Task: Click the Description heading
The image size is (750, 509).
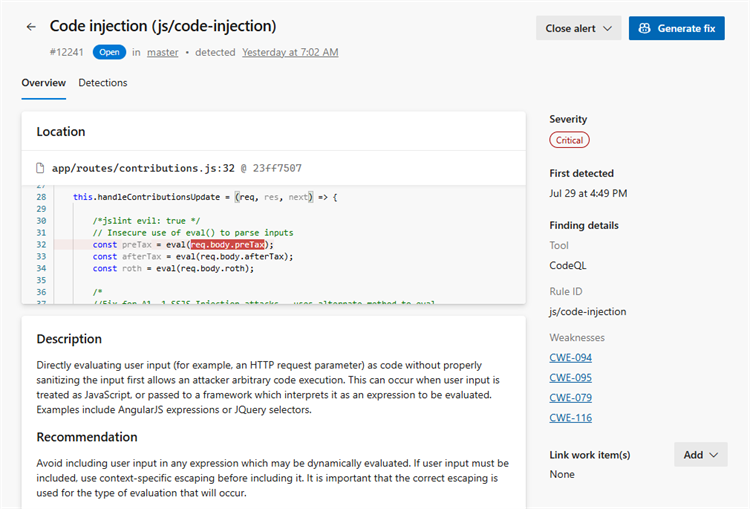Action: 69,339
